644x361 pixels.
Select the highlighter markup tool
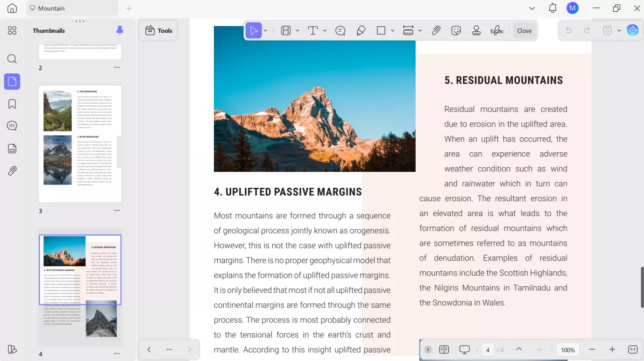[x=286, y=31]
